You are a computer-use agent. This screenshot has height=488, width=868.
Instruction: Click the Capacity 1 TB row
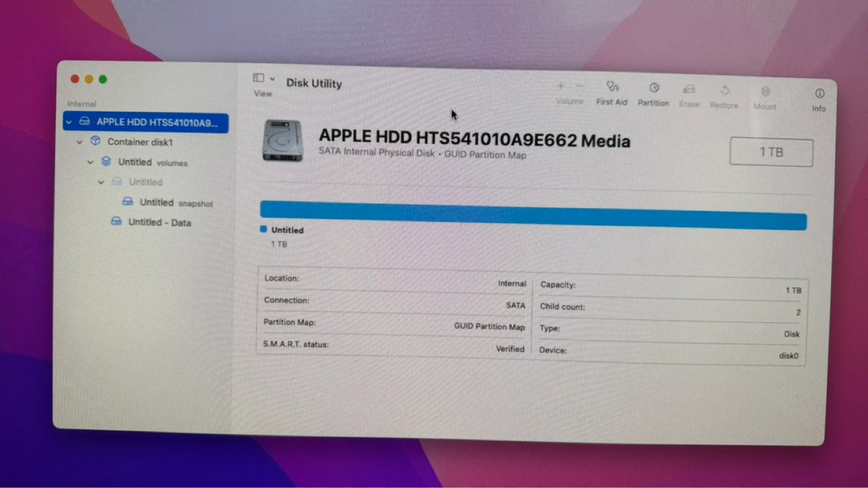pyautogui.click(x=671, y=287)
